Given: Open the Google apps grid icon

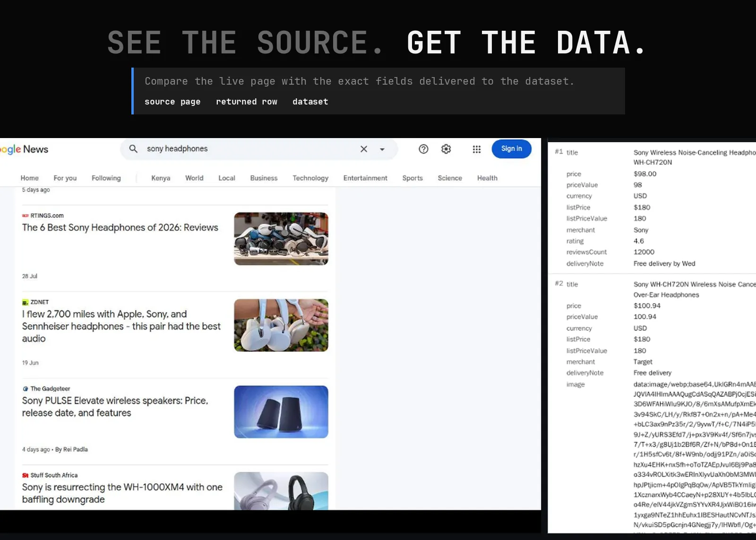Looking at the screenshot, I should pos(477,149).
